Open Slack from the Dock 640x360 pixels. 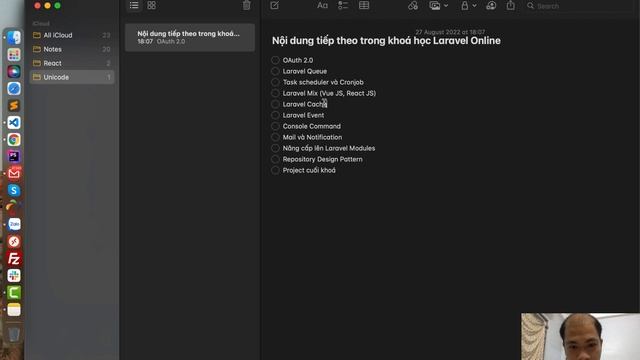(x=14, y=276)
